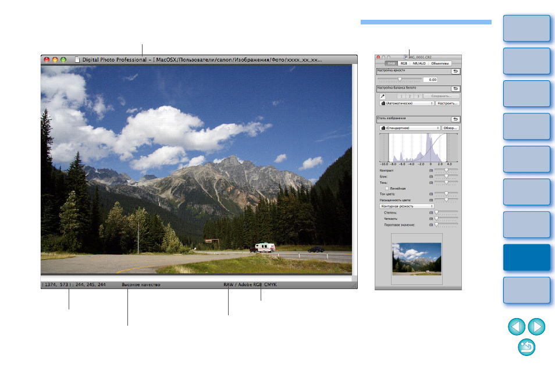Image resolution: width=555 pixels, height=392 pixels.
Task: Go to previous page arrow
Action: [517, 326]
